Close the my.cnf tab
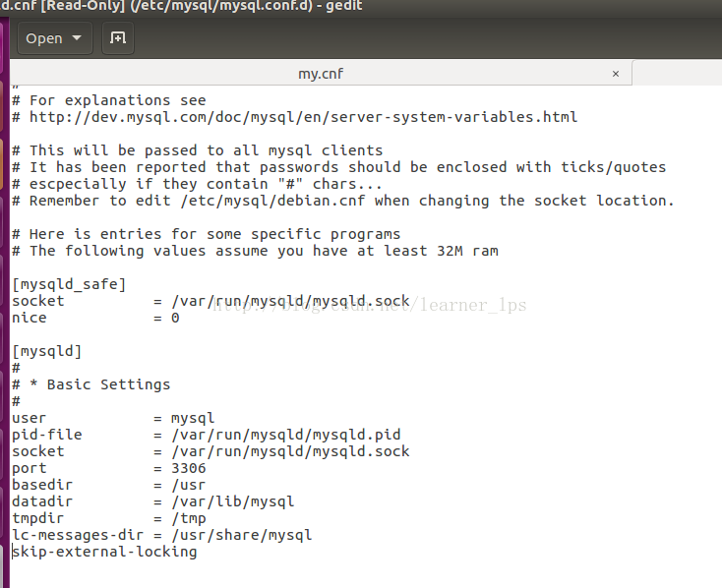 point(616,74)
